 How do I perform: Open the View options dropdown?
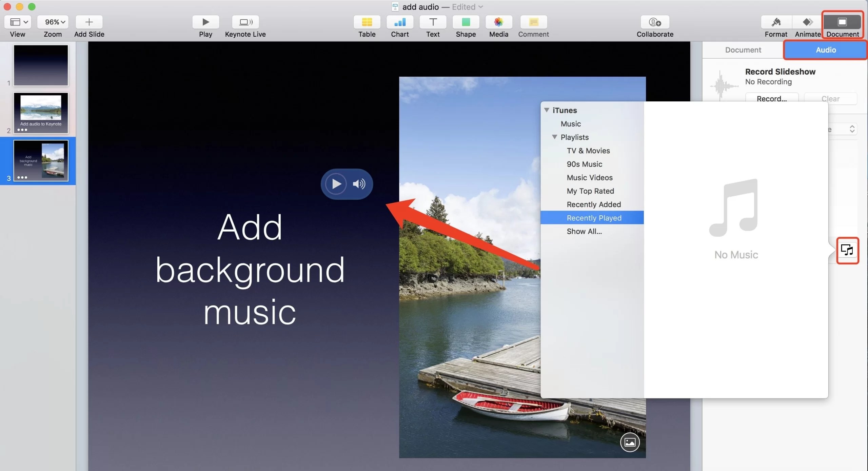click(18, 22)
